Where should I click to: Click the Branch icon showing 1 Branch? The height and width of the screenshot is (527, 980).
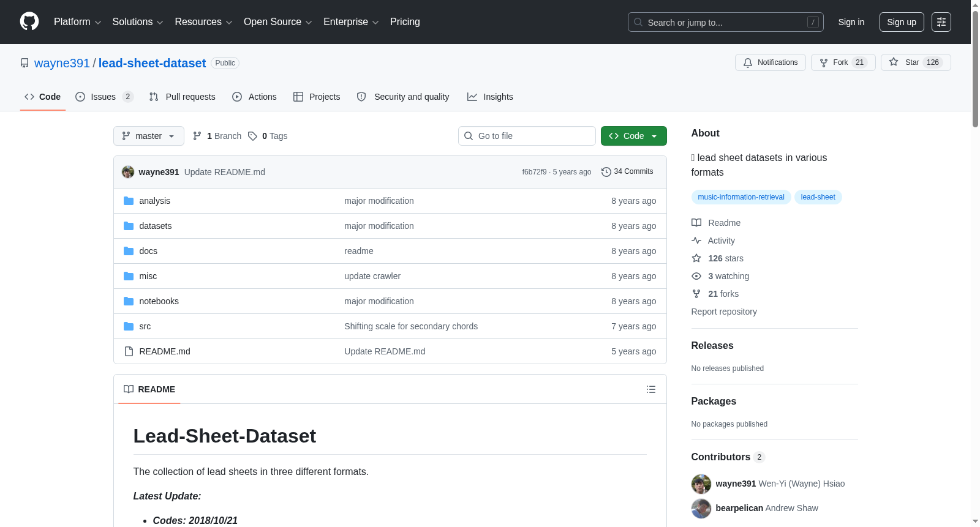click(197, 136)
